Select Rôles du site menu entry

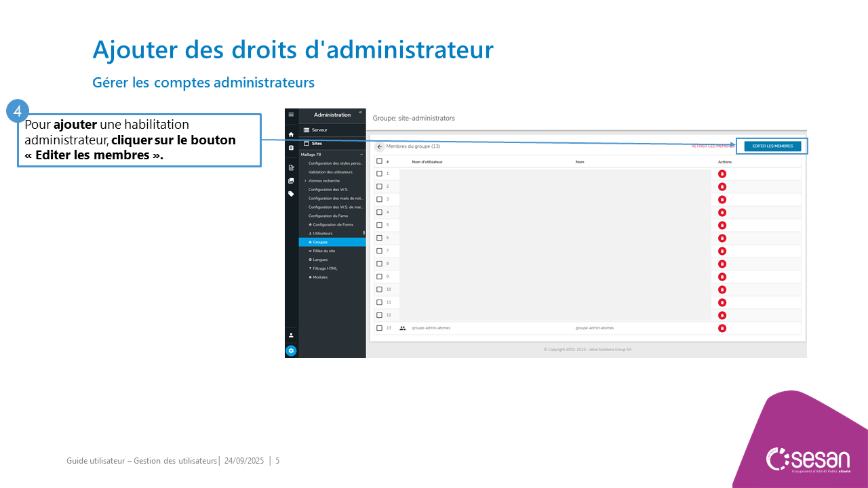[x=323, y=251]
